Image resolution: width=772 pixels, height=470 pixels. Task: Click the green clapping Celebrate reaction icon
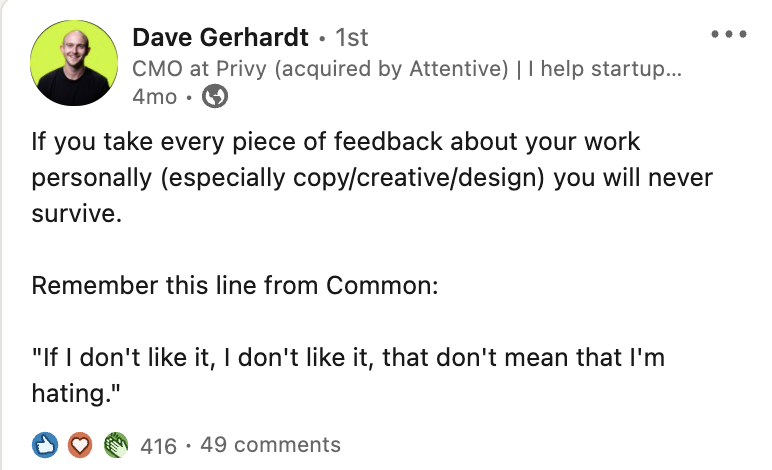[x=116, y=444]
